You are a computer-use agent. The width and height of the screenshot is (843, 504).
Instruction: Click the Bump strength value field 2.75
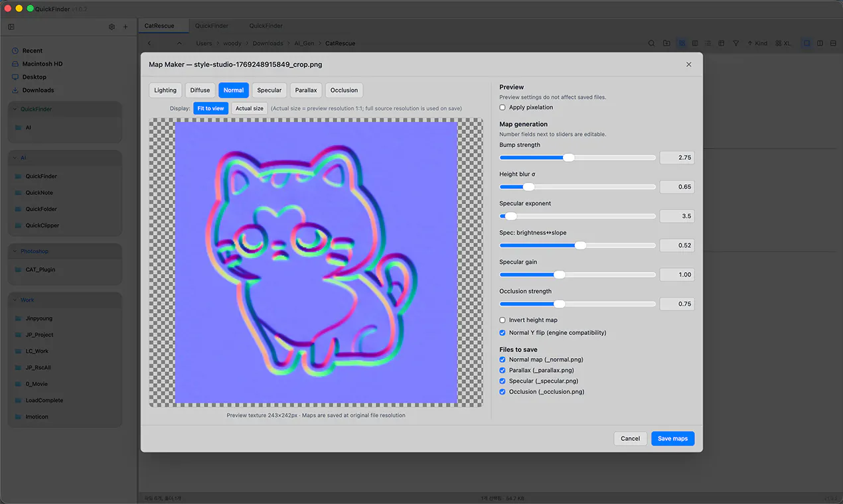tap(677, 158)
